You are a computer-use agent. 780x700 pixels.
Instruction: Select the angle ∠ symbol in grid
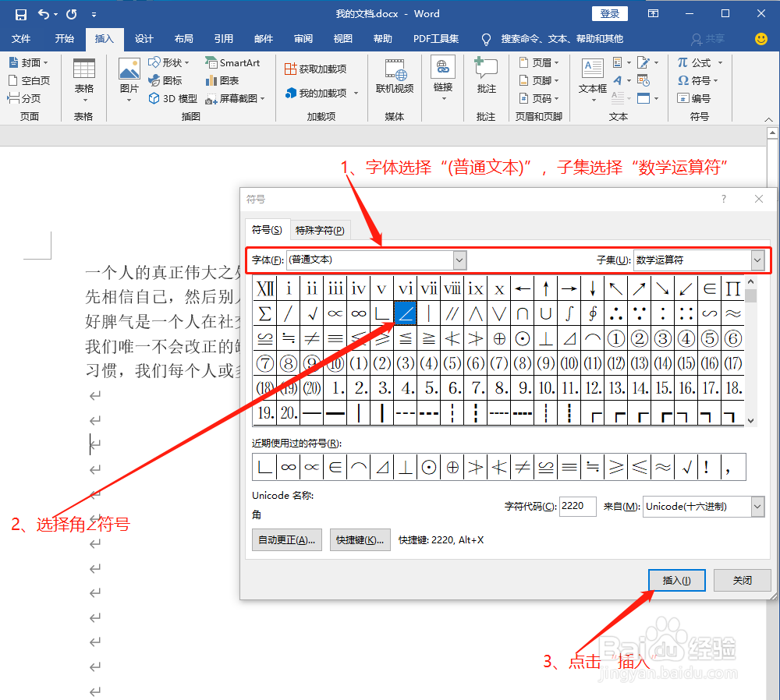405,313
